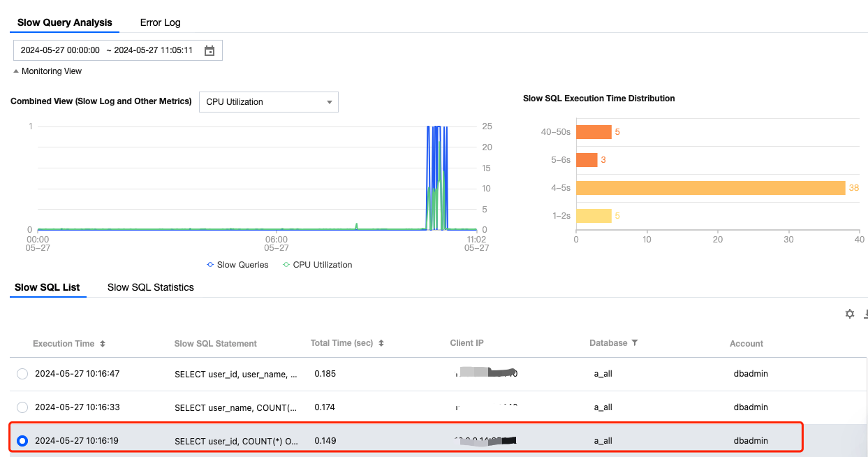The width and height of the screenshot is (868, 457).
Task: Click the Slow SQL List tab
Action: (x=47, y=287)
